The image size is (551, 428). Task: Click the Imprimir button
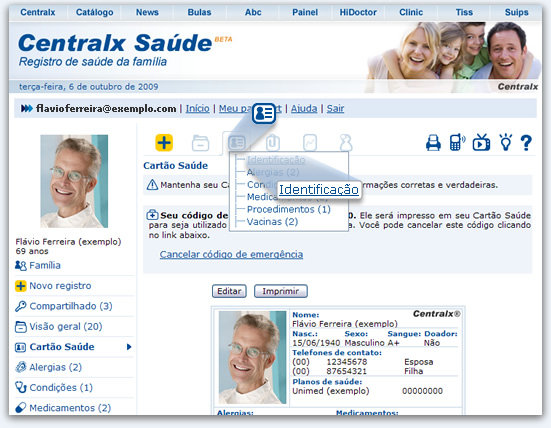pyautogui.click(x=281, y=291)
